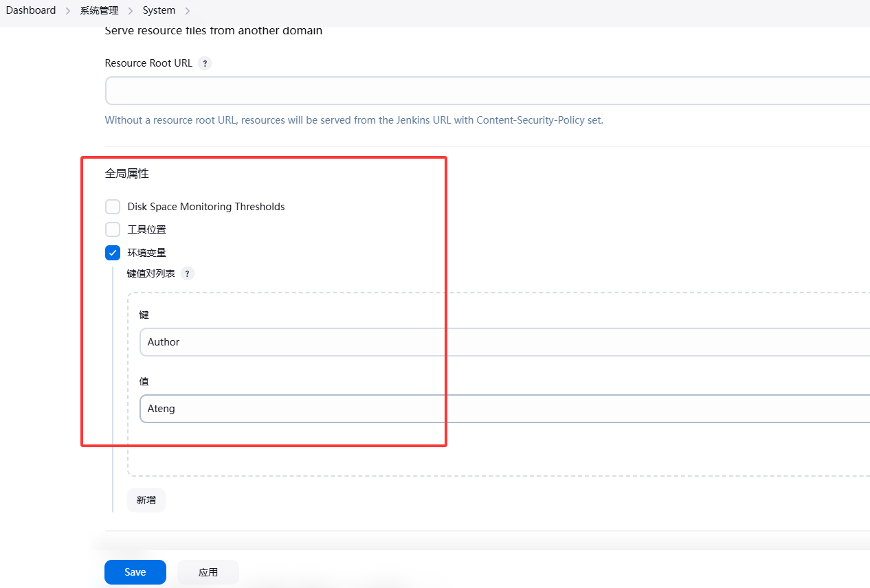Navigate to 系统管理 in breadcrumb
870x588 pixels.
pos(99,11)
